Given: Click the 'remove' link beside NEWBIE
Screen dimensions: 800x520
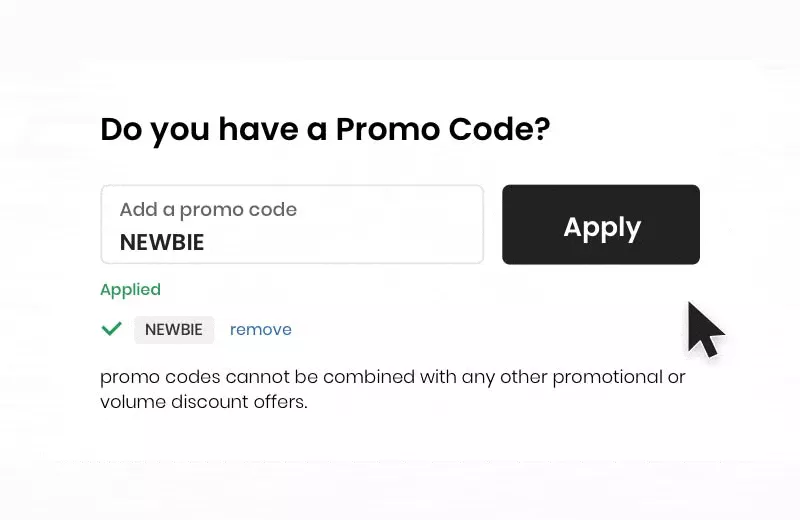Looking at the screenshot, I should 261,330.
